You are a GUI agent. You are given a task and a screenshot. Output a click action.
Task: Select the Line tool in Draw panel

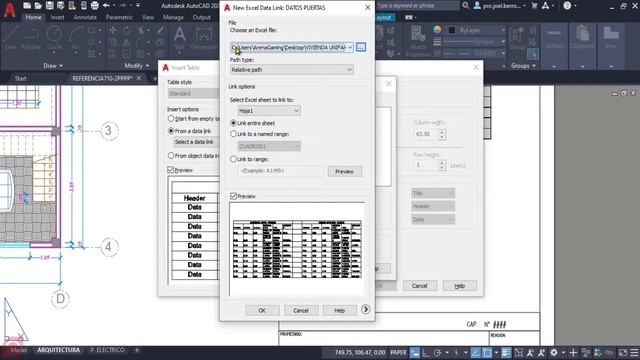[11, 38]
